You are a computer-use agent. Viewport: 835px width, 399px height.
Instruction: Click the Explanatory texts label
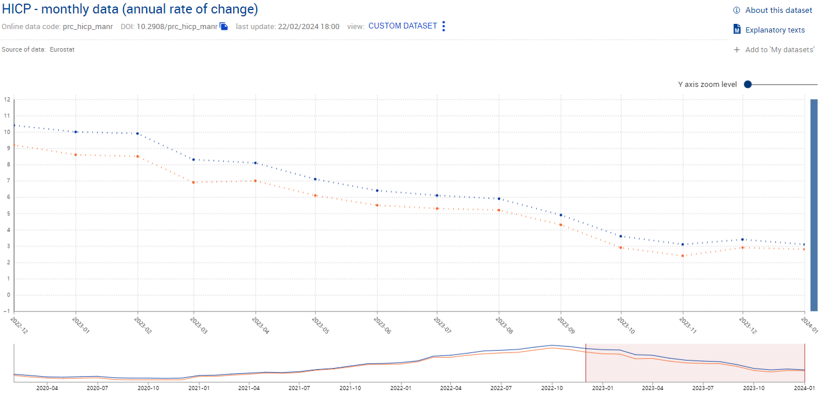(x=775, y=30)
